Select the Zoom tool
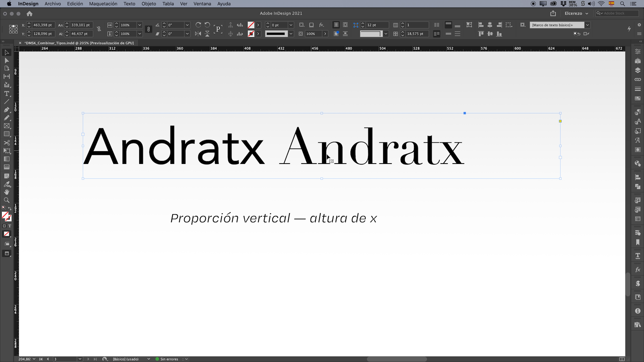This screenshot has height=362, width=644. 7,200
